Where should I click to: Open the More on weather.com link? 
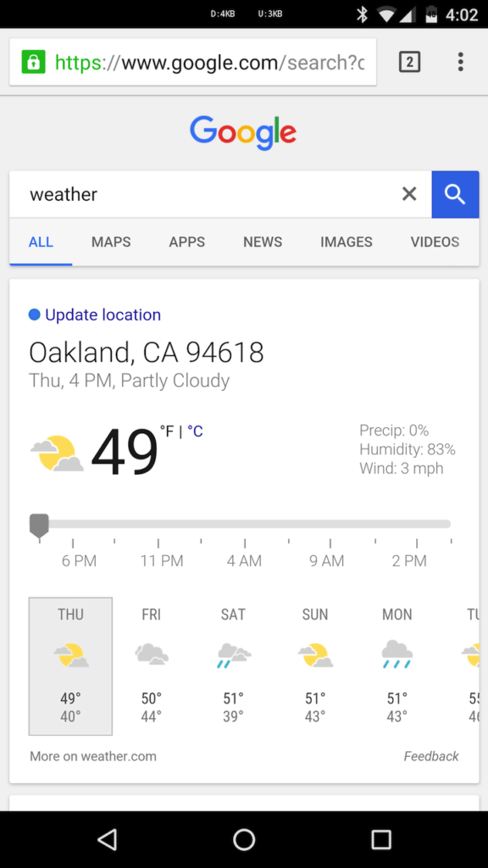tap(93, 756)
